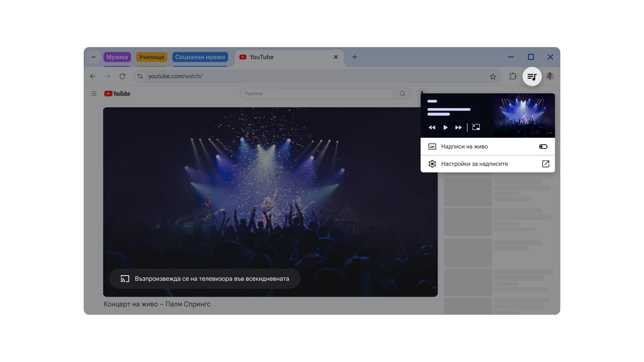This screenshot has height=362, width=644.
Task: Reload the YouTube page
Action: pyautogui.click(x=122, y=76)
